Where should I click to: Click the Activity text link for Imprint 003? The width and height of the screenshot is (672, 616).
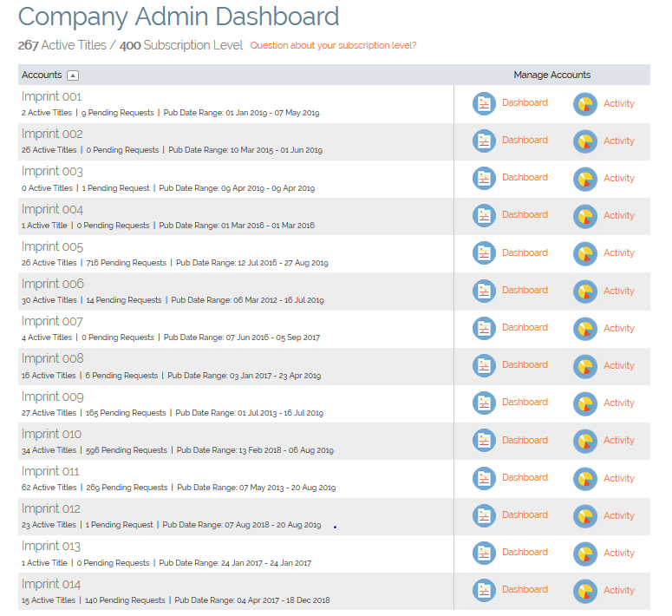point(619,178)
